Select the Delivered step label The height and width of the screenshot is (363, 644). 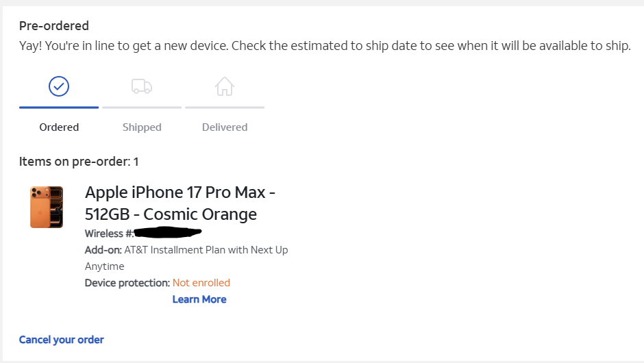[x=225, y=127]
